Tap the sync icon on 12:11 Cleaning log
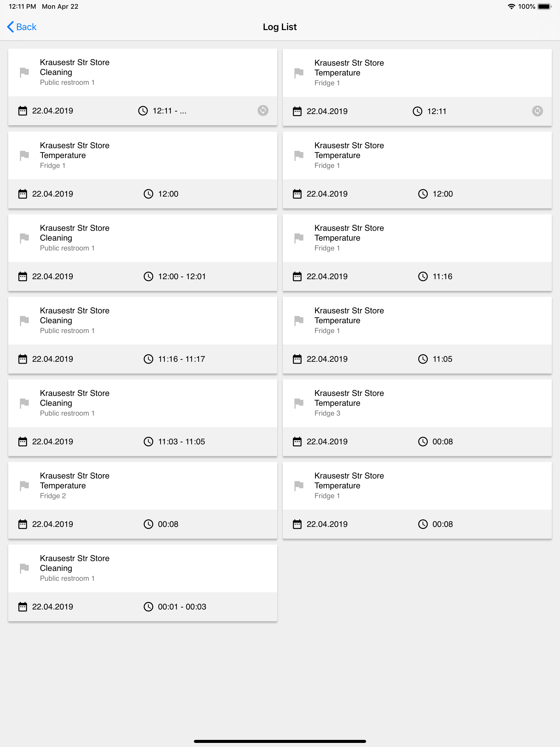Viewport: 560px width, 747px height. tap(263, 110)
